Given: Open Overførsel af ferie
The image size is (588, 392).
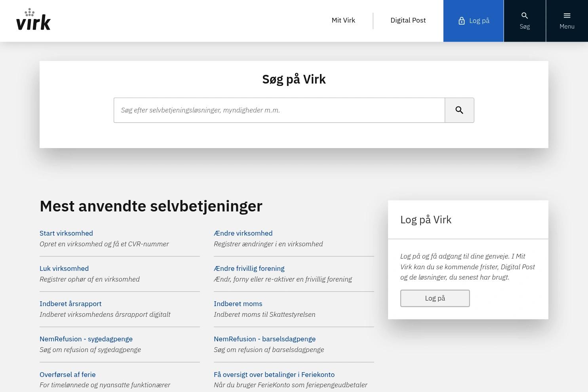Looking at the screenshot, I should pos(67,374).
